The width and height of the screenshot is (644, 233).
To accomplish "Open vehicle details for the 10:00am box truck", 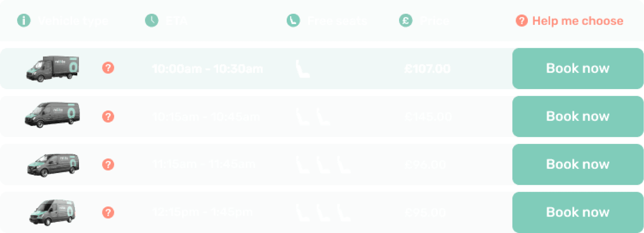I will (x=108, y=68).
